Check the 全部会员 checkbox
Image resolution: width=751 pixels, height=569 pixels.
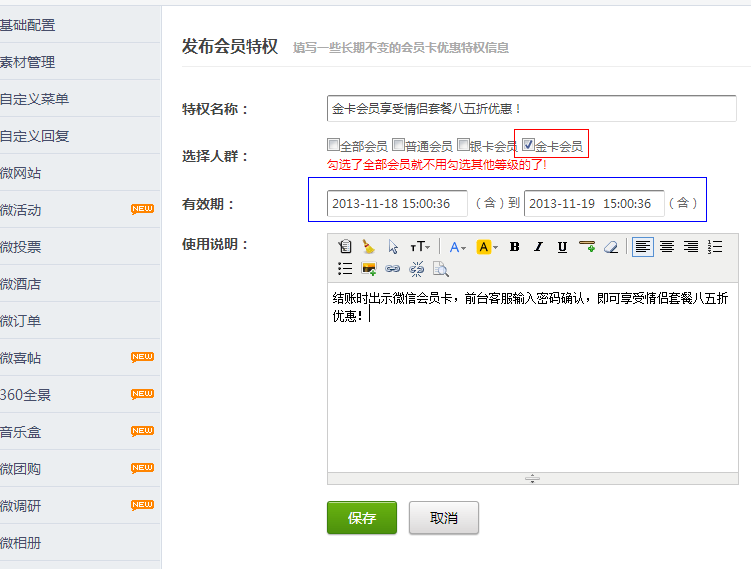click(x=333, y=145)
